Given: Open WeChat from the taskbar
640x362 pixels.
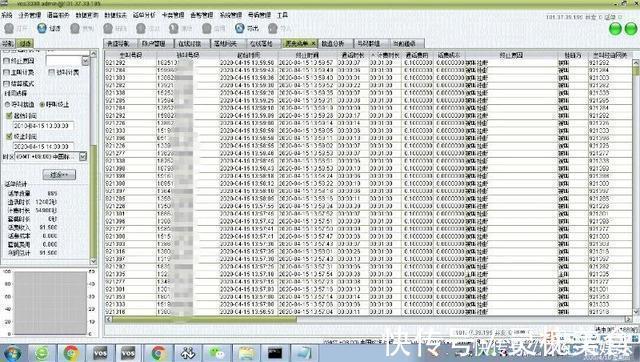Looking at the screenshot, I should [x=216, y=353].
